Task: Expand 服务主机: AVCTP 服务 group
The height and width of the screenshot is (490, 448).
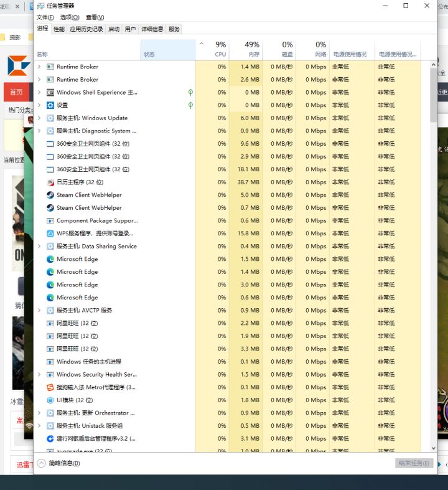Action: [39, 310]
